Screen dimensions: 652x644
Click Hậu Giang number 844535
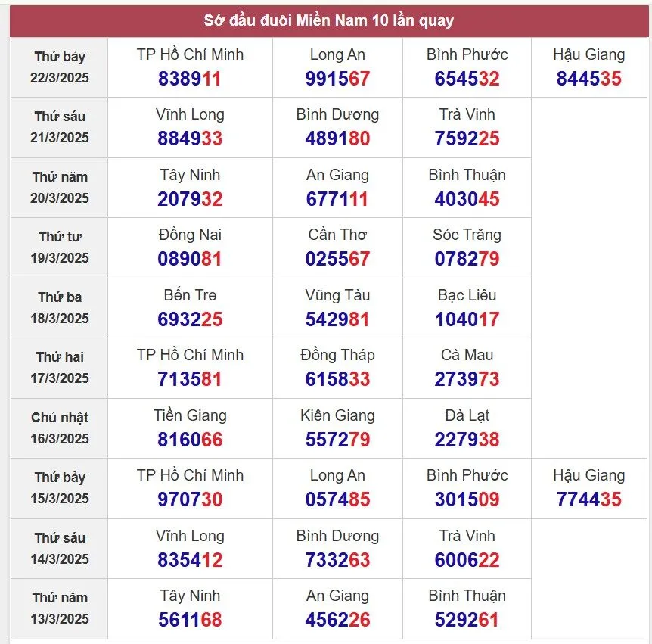coord(588,78)
